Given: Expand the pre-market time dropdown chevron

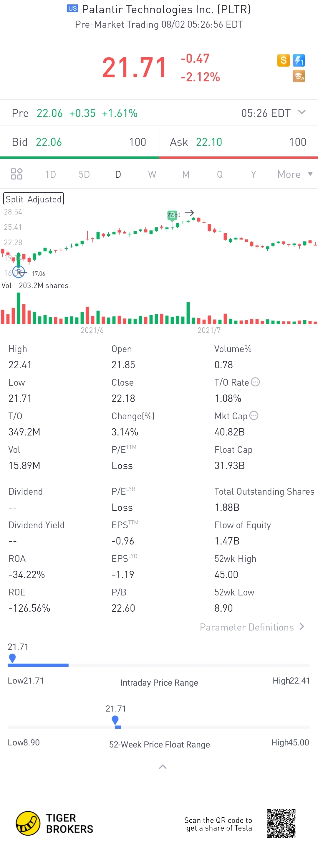Looking at the screenshot, I should [x=302, y=112].
